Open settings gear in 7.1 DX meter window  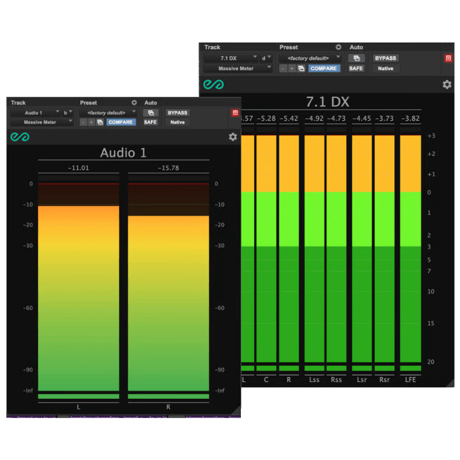[x=447, y=84]
